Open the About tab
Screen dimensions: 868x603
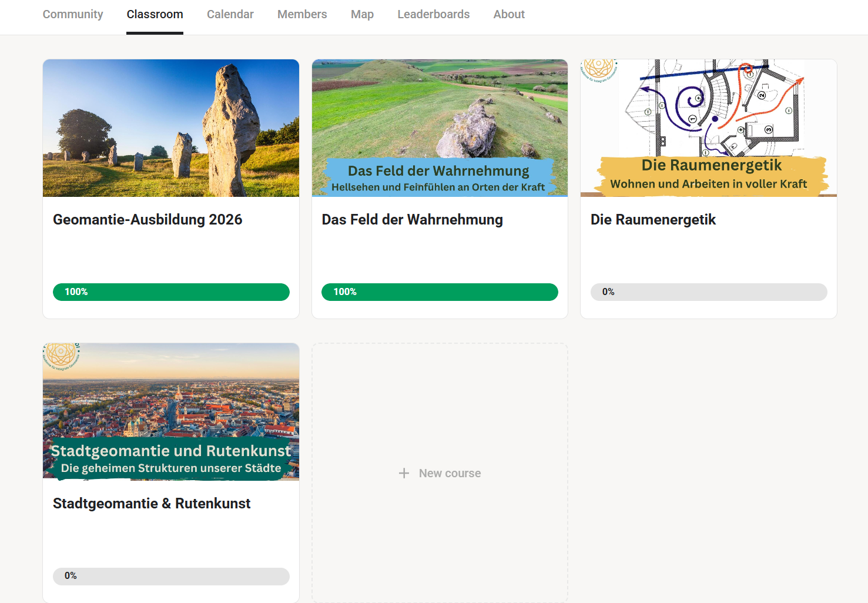click(509, 14)
